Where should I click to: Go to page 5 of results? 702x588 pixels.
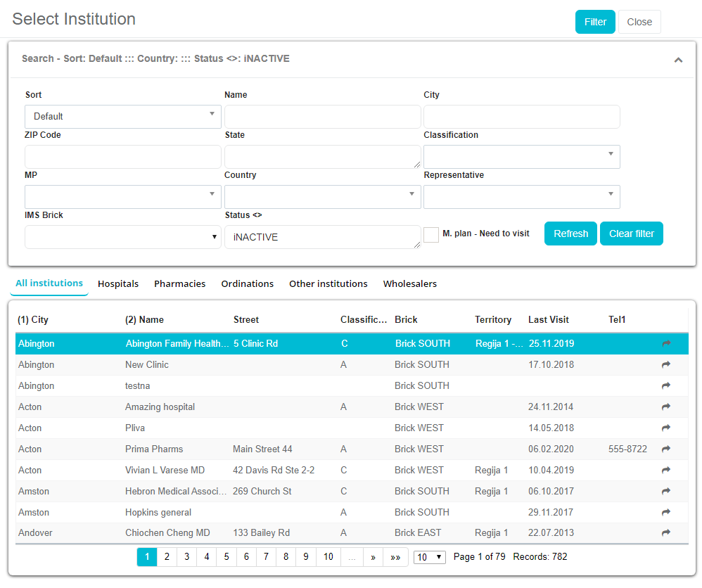226,557
